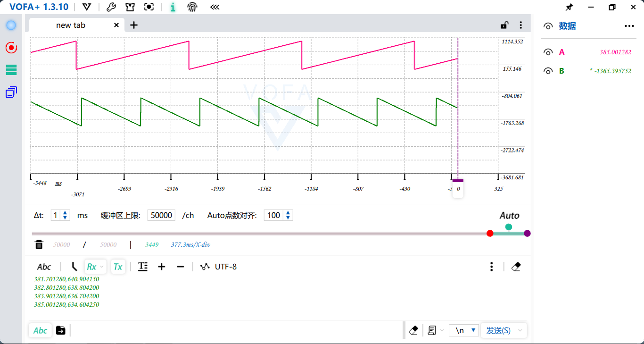The height and width of the screenshot is (344, 644).
Task: Open the \n line ending dropdown
Action: point(464,330)
